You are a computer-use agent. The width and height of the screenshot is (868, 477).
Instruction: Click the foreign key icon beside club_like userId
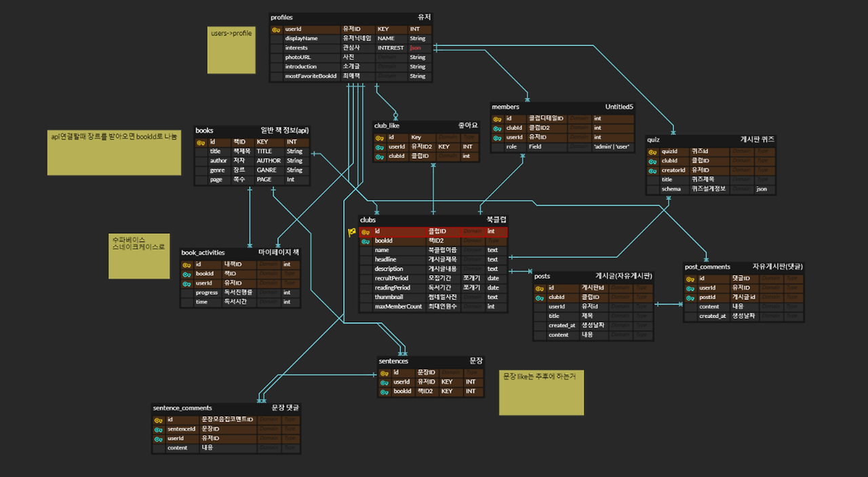(x=379, y=147)
